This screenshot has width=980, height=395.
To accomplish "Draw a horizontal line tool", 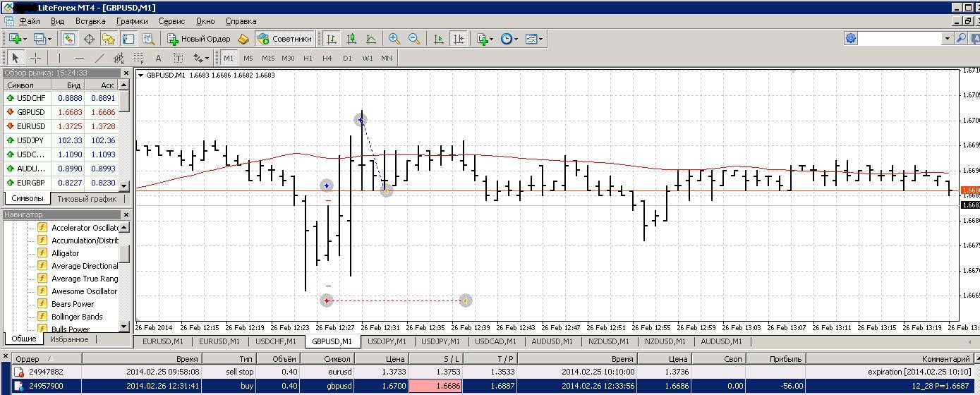I will 80,59.
